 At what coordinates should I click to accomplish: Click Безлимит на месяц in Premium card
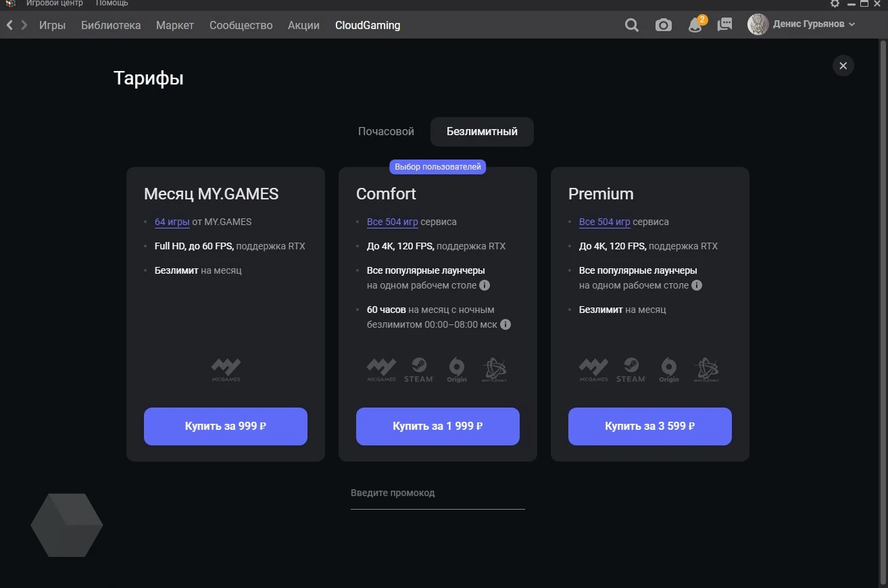[622, 310]
